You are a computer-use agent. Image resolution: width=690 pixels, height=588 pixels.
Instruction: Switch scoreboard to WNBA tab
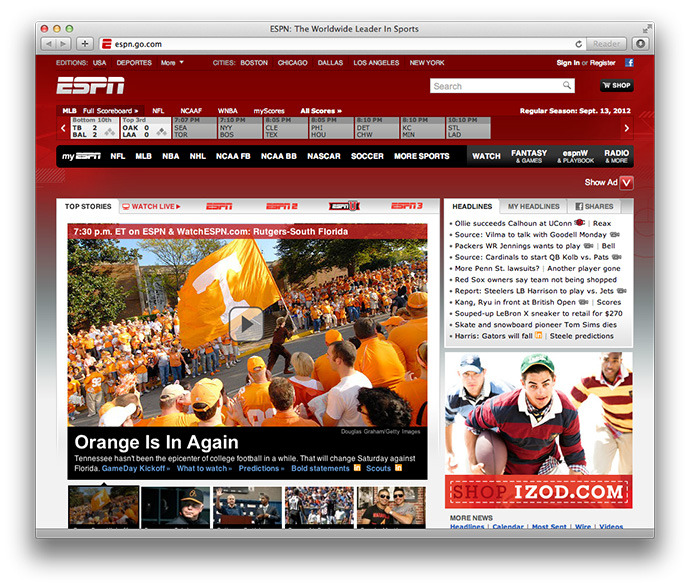tap(228, 111)
